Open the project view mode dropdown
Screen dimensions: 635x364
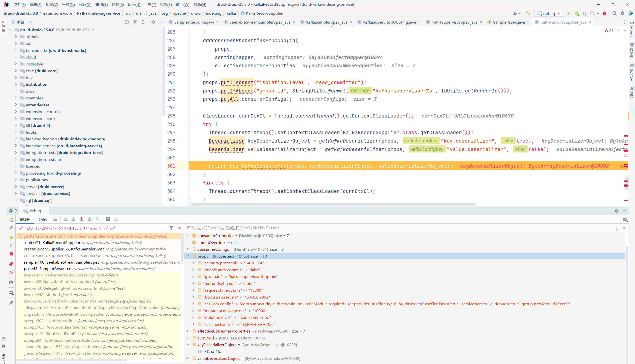tap(31, 22)
